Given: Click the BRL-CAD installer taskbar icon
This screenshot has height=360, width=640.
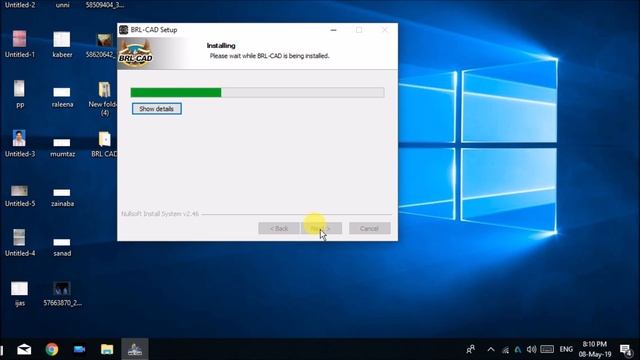Looking at the screenshot, I should (x=135, y=349).
